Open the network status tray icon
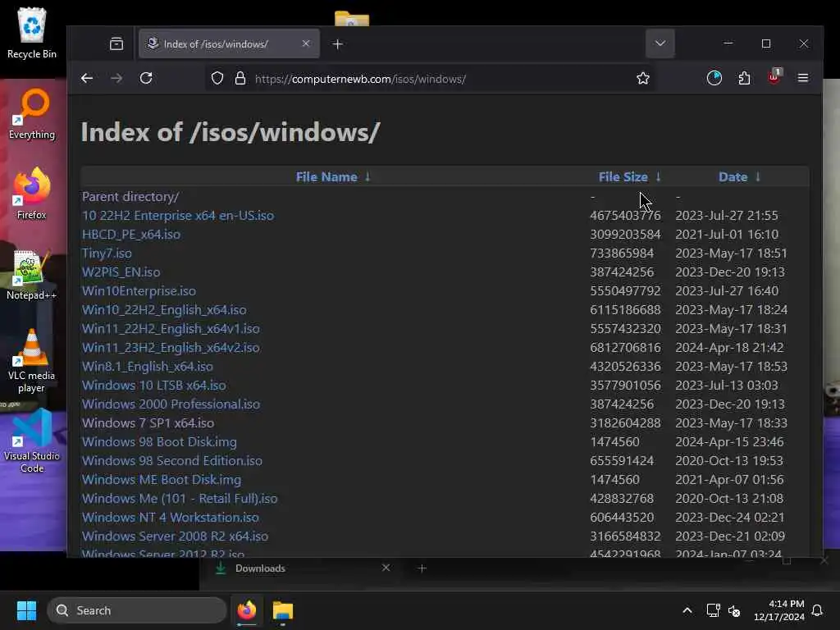This screenshot has height=630, width=840. [713, 610]
